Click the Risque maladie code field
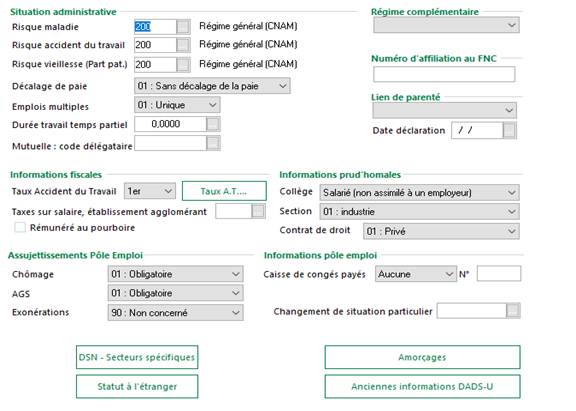This screenshot has height=411, width=576. coord(155,26)
